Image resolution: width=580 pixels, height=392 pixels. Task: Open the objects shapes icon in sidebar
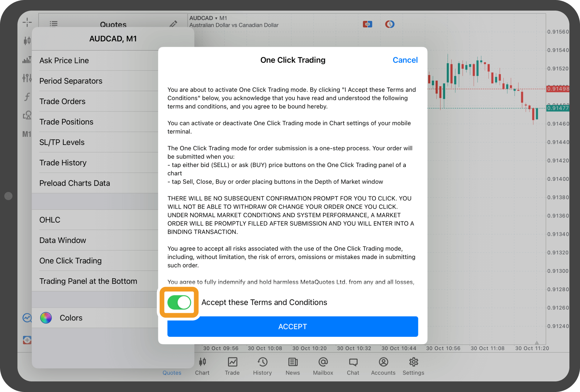27,115
